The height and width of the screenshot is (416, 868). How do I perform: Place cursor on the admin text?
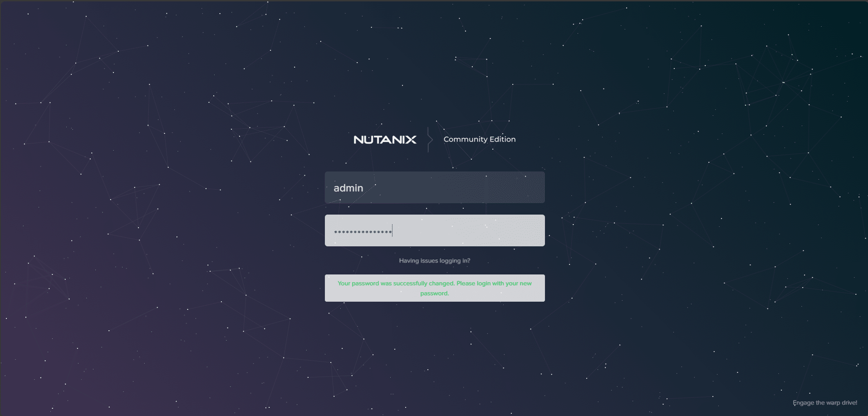[348, 188]
